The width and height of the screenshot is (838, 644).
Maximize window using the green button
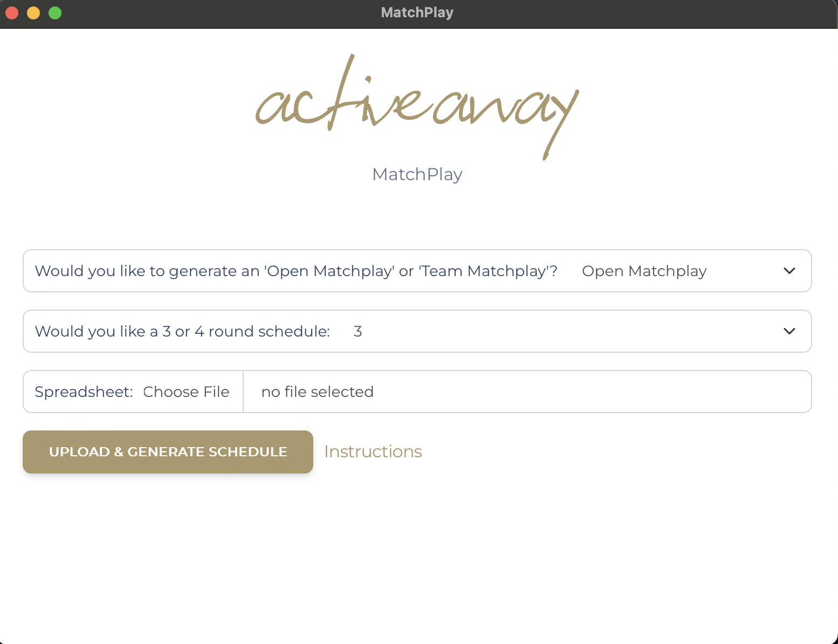pyautogui.click(x=55, y=12)
